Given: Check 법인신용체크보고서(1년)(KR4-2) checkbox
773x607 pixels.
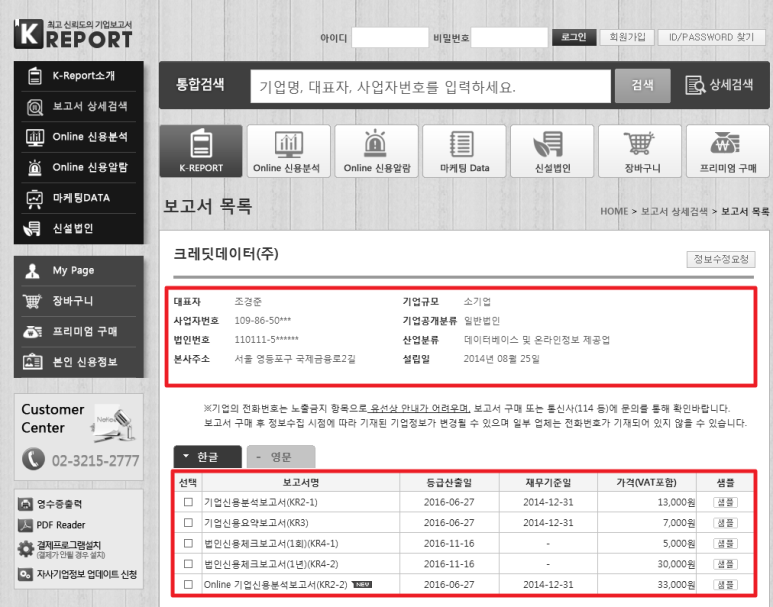Looking at the screenshot, I should 188,564.
